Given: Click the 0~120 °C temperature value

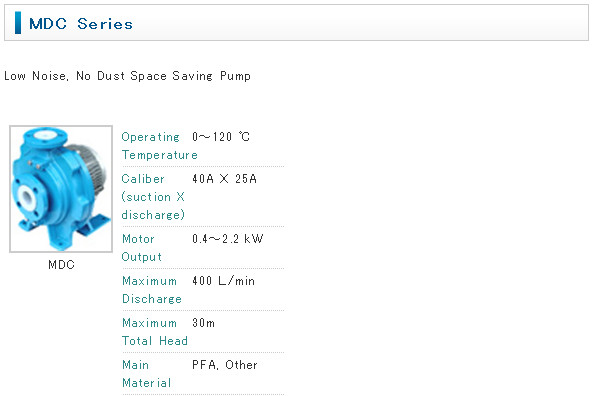Looking at the screenshot, I should (x=221, y=137).
